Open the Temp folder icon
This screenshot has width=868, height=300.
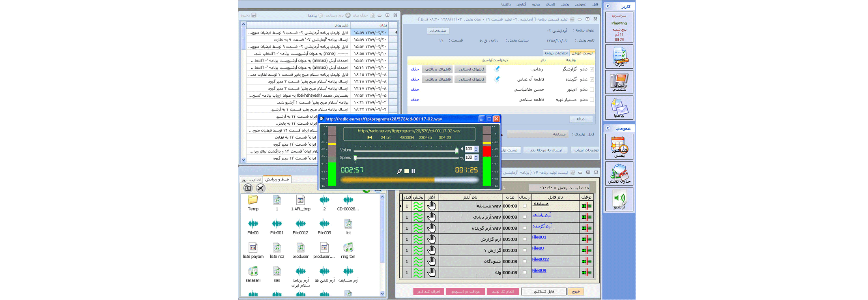coord(253,201)
